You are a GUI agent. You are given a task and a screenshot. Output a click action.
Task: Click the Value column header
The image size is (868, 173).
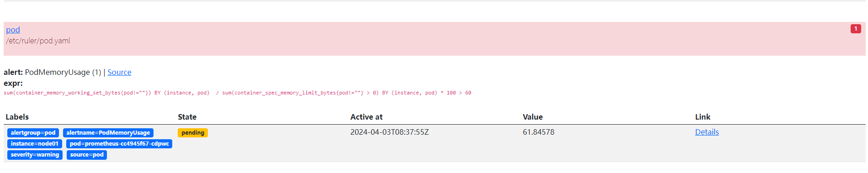(533, 117)
